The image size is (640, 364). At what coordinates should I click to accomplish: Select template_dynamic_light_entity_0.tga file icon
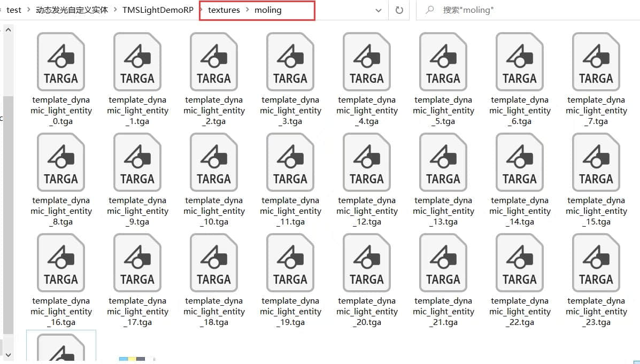click(x=61, y=61)
